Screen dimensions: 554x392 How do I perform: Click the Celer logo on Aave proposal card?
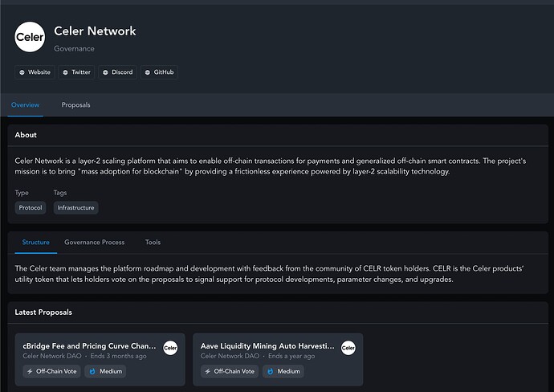(348, 348)
